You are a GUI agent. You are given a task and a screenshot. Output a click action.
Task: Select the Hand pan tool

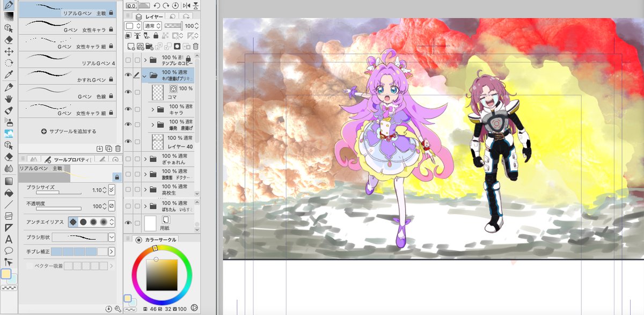pyautogui.click(x=9, y=98)
